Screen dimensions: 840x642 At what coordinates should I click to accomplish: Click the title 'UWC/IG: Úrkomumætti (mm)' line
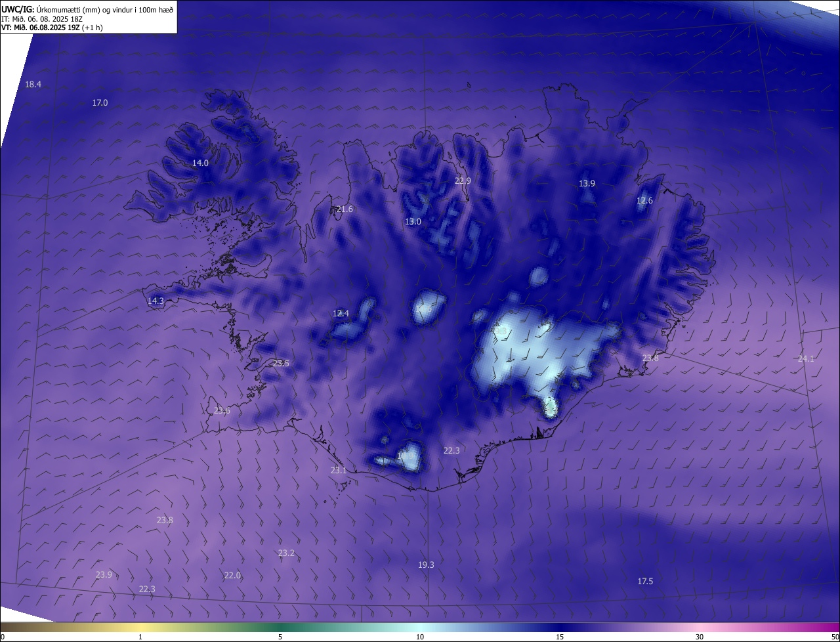87,9
